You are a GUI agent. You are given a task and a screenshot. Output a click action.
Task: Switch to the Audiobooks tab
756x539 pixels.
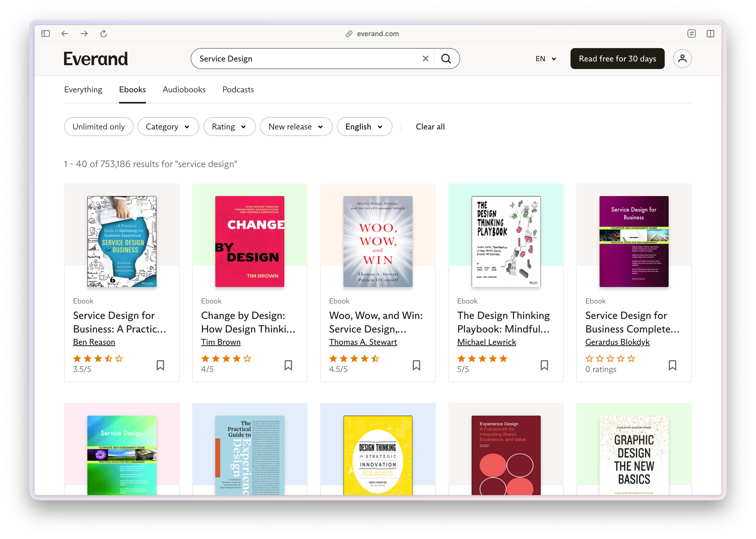tap(184, 90)
